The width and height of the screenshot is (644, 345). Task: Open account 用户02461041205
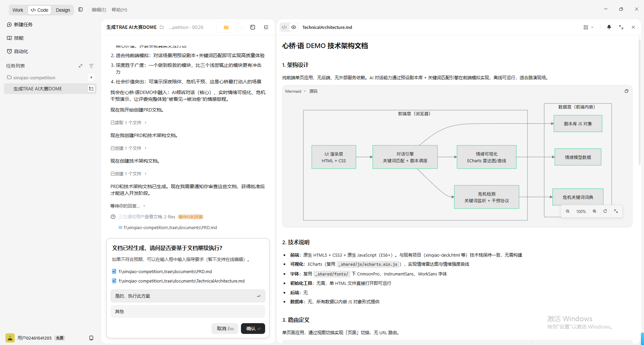click(35, 338)
